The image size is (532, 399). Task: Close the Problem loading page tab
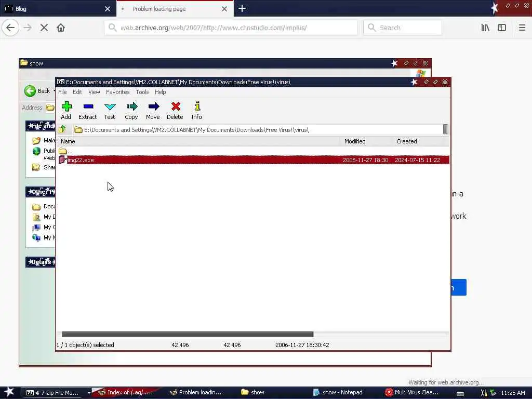click(x=224, y=9)
